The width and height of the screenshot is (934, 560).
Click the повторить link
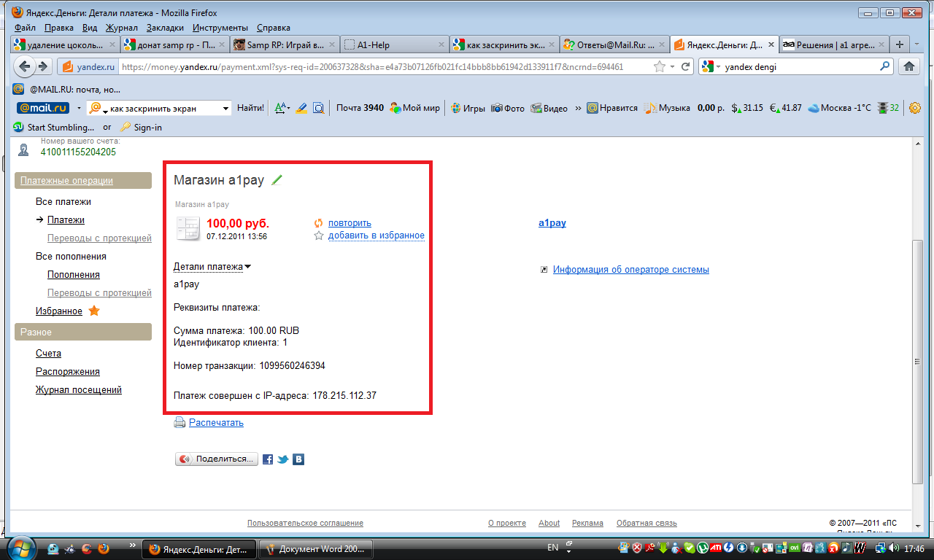click(x=350, y=223)
